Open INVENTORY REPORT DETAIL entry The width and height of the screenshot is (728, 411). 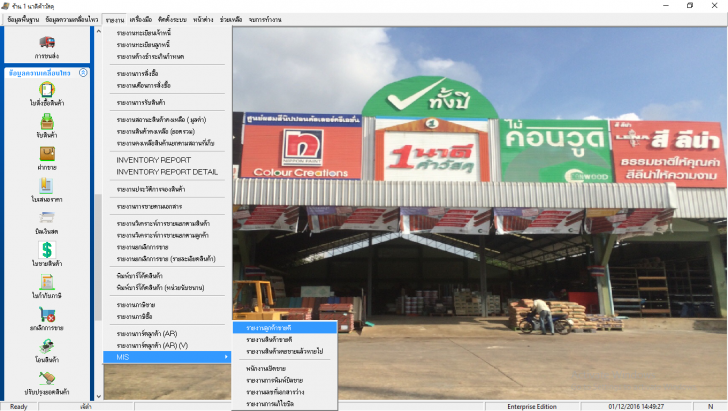pos(167,172)
